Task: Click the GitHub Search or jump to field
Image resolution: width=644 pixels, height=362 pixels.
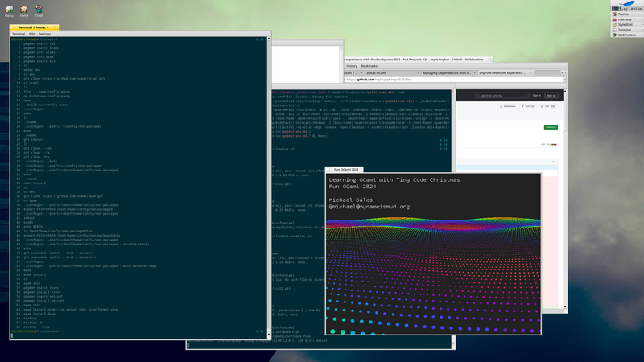Action: click(x=502, y=95)
